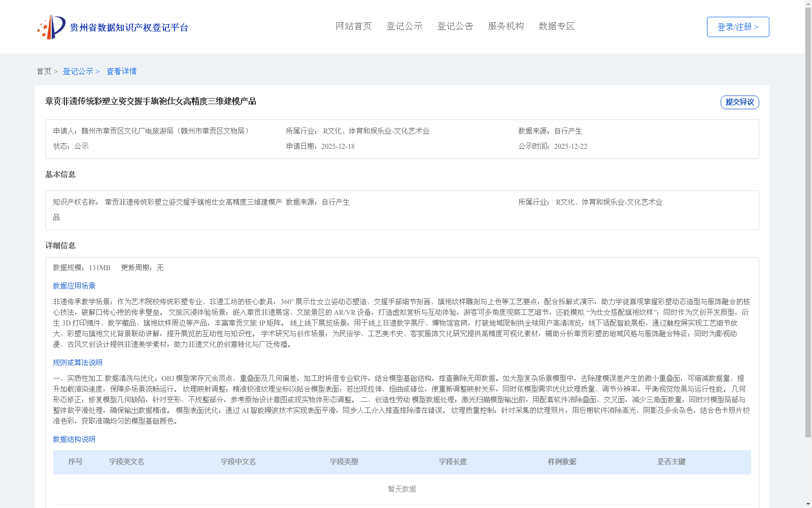The image size is (812, 508).
Task: Click the 详细信息 section heading
Action: tap(60, 246)
